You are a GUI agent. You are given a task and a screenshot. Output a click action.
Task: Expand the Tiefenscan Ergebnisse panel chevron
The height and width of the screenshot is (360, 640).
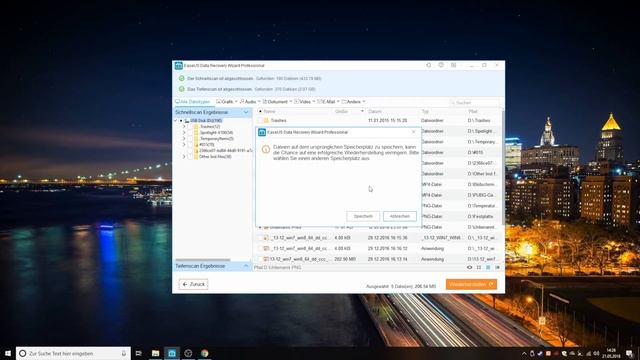[x=246, y=266]
